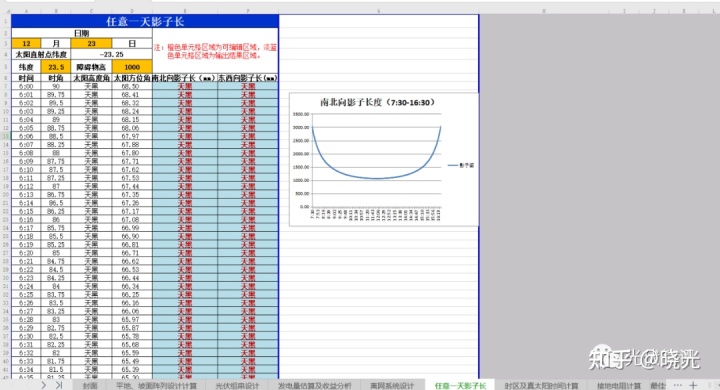Select the 6:20 time cell
720x390 pixels.
[26, 253]
